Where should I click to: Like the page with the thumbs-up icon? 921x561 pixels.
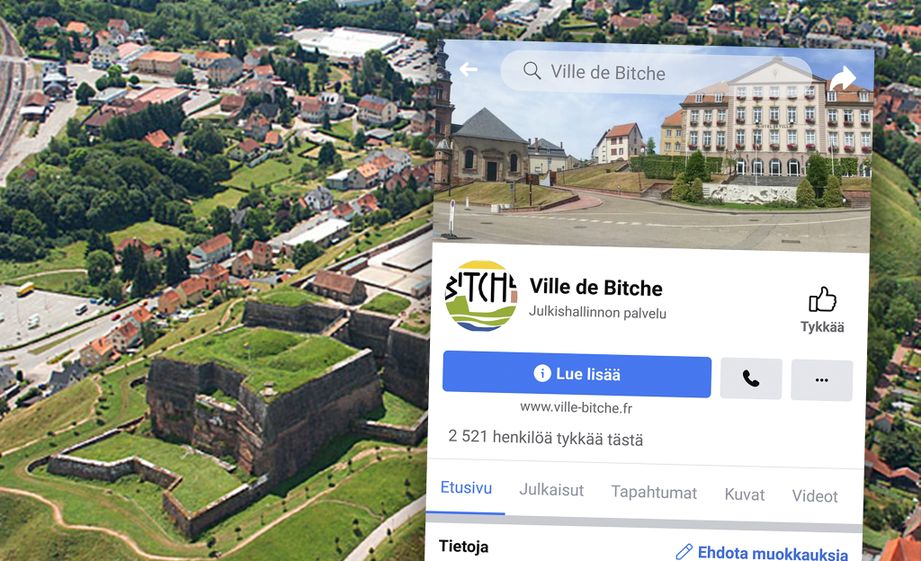click(822, 300)
